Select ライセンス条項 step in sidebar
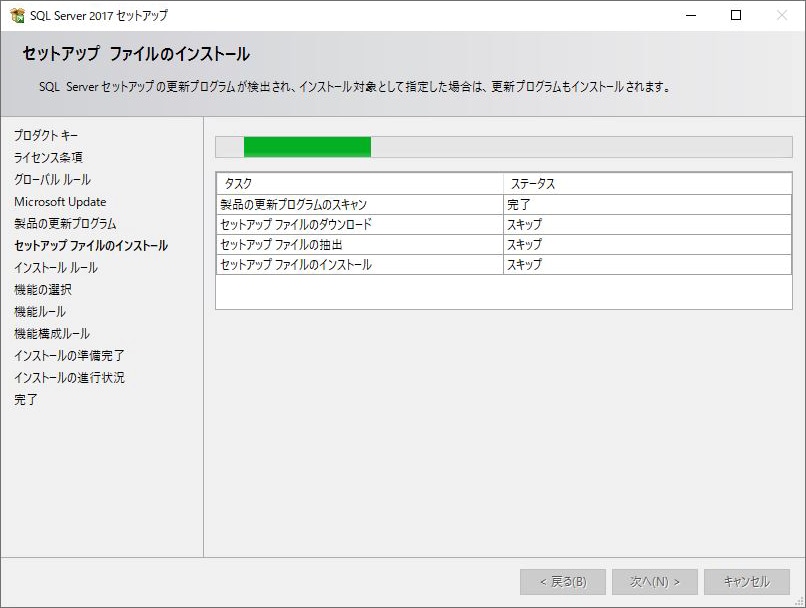Image resolution: width=806 pixels, height=608 pixels. tap(48, 157)
